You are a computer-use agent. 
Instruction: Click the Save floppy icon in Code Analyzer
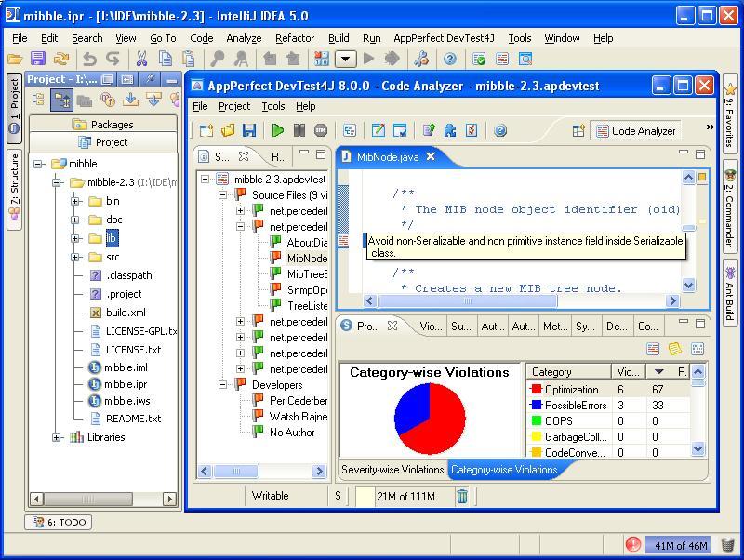(249, 130)
